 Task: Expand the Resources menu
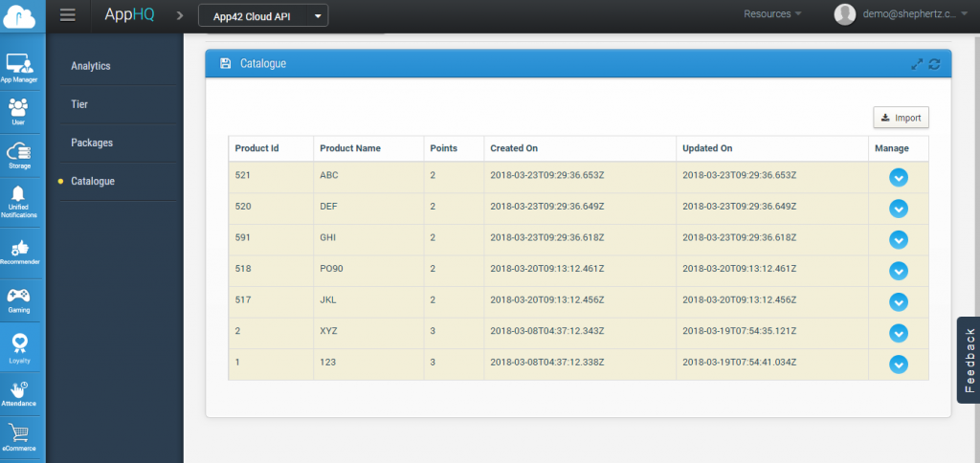[772, 14]
